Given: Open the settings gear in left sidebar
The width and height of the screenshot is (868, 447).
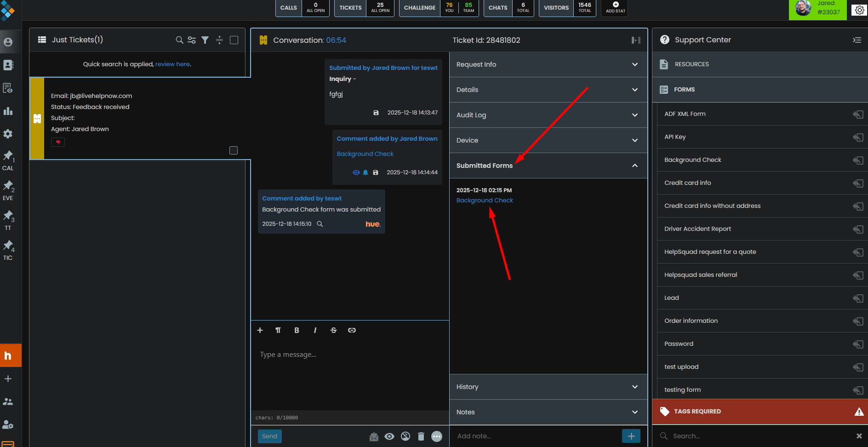Looking at the screenshot, I should [8, 134].
